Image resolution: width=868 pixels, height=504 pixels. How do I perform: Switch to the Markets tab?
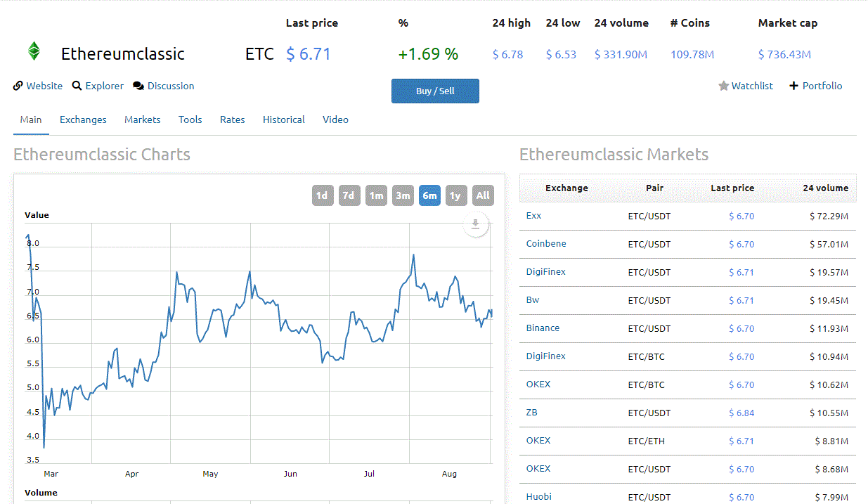(143, 119)
